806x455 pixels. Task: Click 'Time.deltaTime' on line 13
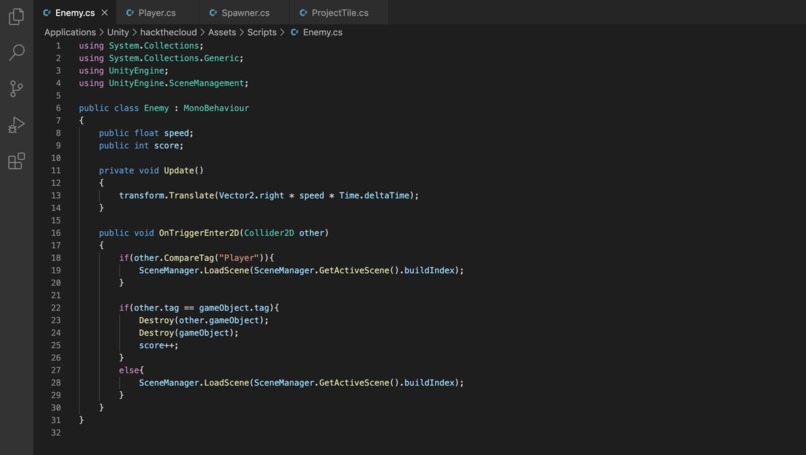[374, 195]
